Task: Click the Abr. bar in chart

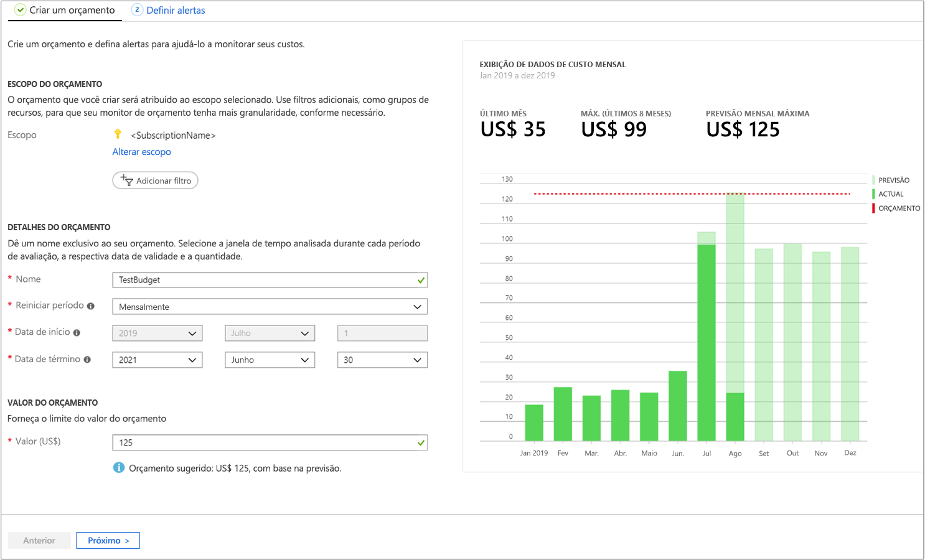Action: tap(620, 416)
